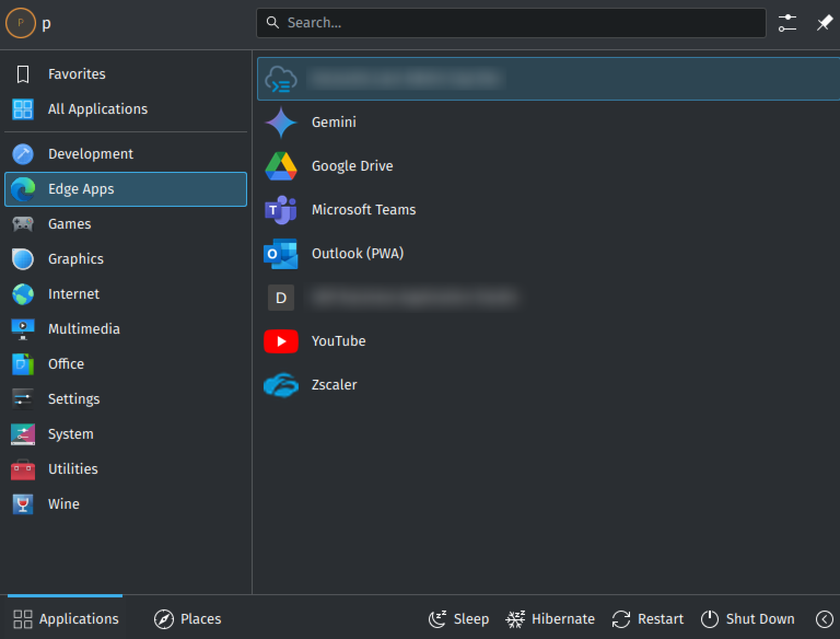Click in the Search field
The width and height of the screenshot is (840, 639).
(x=511, y=23)
